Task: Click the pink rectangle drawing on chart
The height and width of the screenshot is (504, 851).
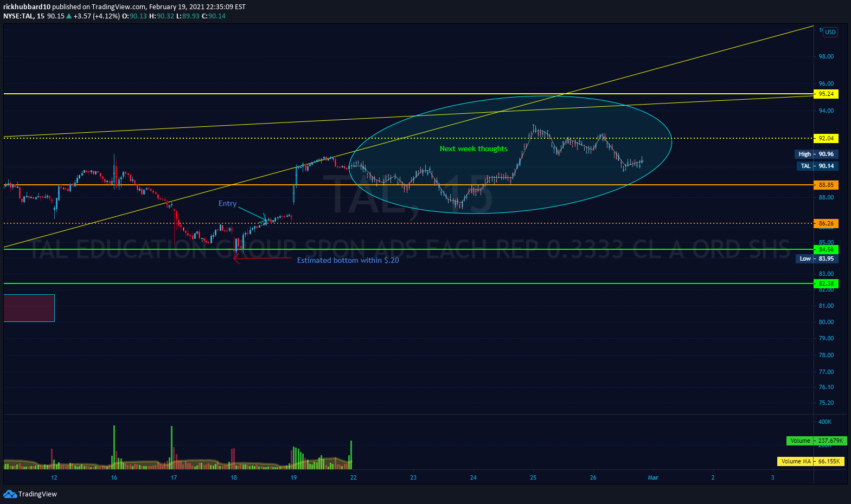Action: pos(29,308)
